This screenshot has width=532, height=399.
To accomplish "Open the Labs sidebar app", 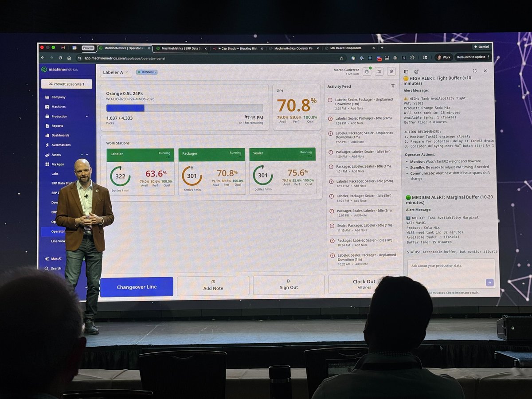I will 55,174.
